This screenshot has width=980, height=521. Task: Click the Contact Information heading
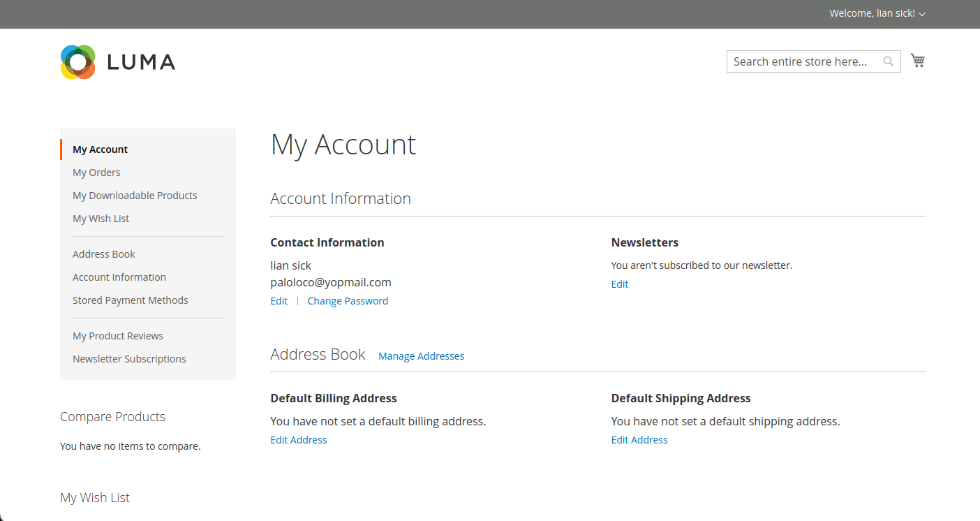327,242
